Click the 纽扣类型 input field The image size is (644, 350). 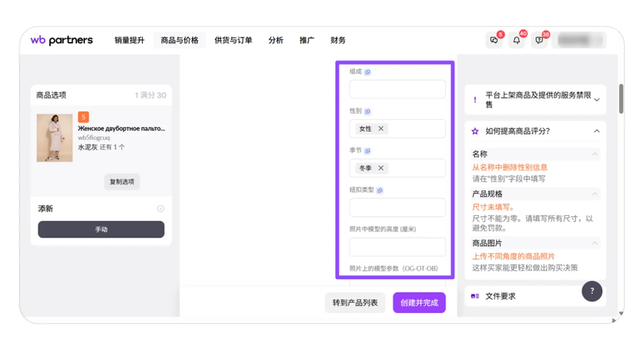click(x=398, y=208)
